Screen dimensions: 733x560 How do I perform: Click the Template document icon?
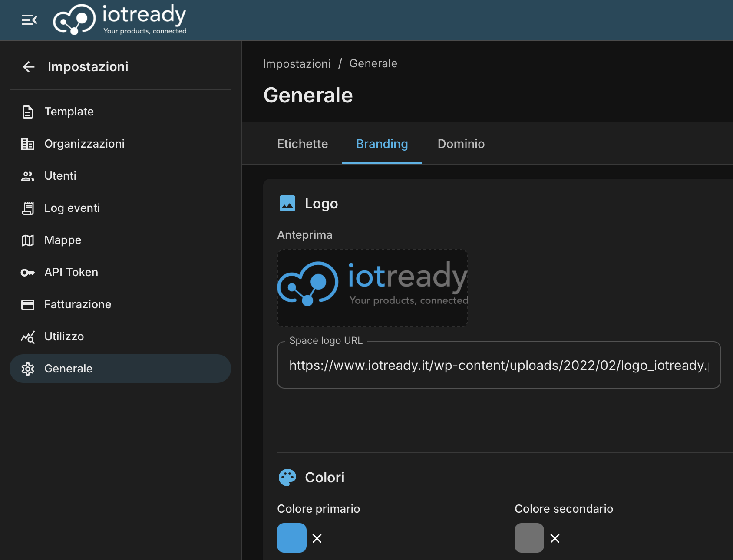[28, 112]
